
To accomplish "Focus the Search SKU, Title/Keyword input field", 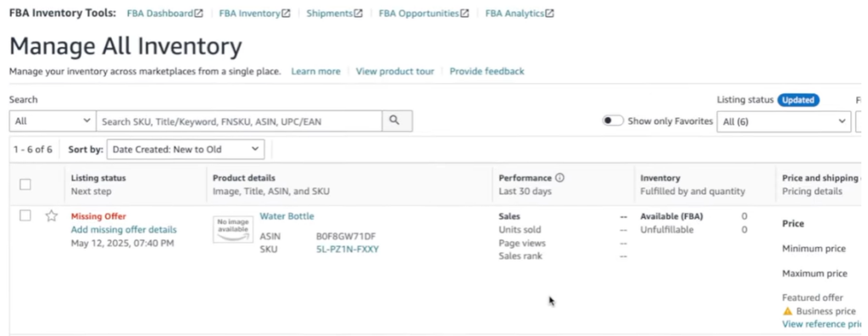I will (239, 120).
